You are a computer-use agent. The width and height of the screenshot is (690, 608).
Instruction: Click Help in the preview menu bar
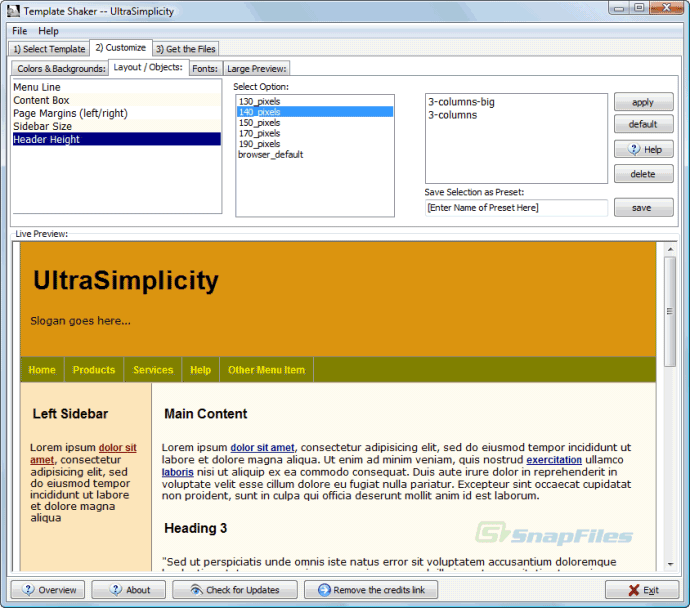(x=201, y=370)
